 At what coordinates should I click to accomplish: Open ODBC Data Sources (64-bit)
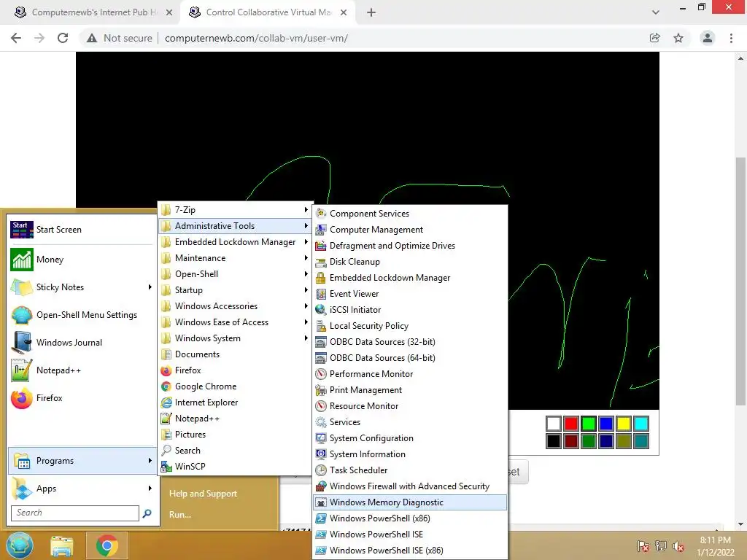pos(410,357)
